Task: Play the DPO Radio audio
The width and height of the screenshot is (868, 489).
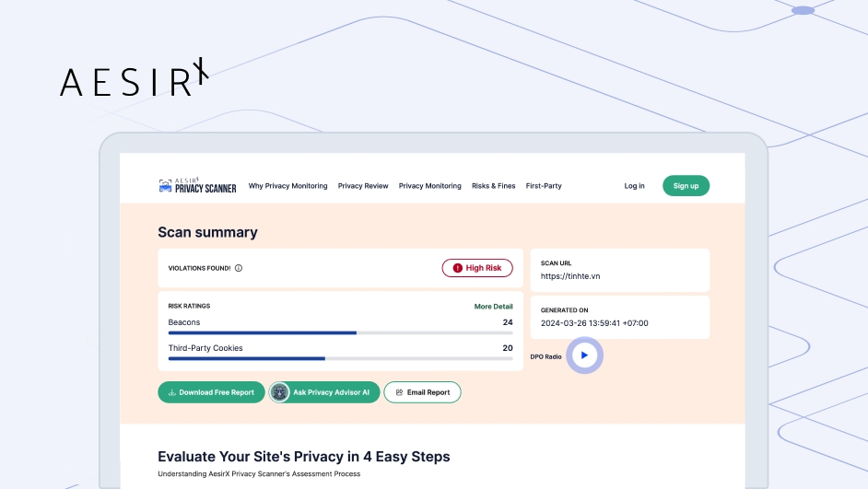Action: [x=584, y=355]
